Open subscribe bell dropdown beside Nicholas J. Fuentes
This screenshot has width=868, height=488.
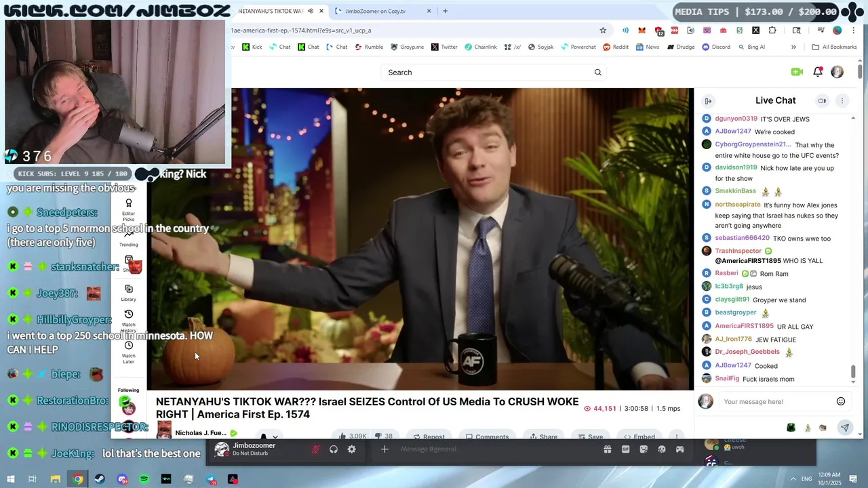(269, 436)
